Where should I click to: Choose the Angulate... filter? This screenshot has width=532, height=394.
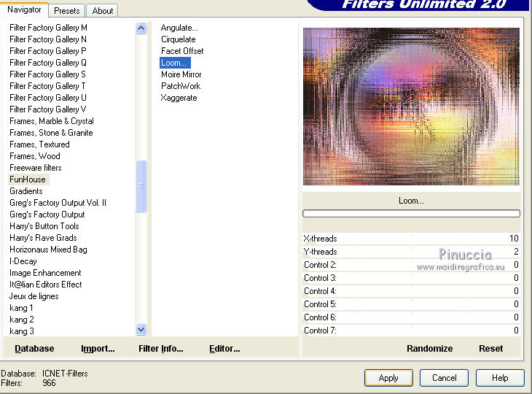click(179, 28)
